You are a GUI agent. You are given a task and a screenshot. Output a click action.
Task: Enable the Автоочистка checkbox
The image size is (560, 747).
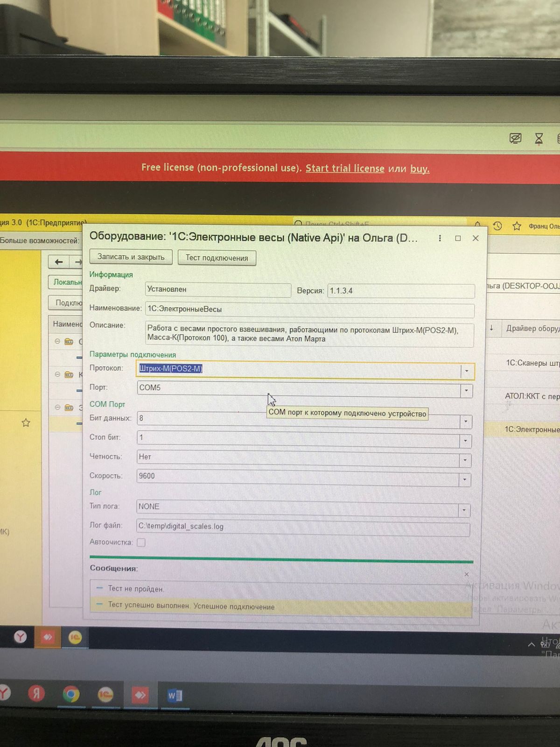pos(141,542)
